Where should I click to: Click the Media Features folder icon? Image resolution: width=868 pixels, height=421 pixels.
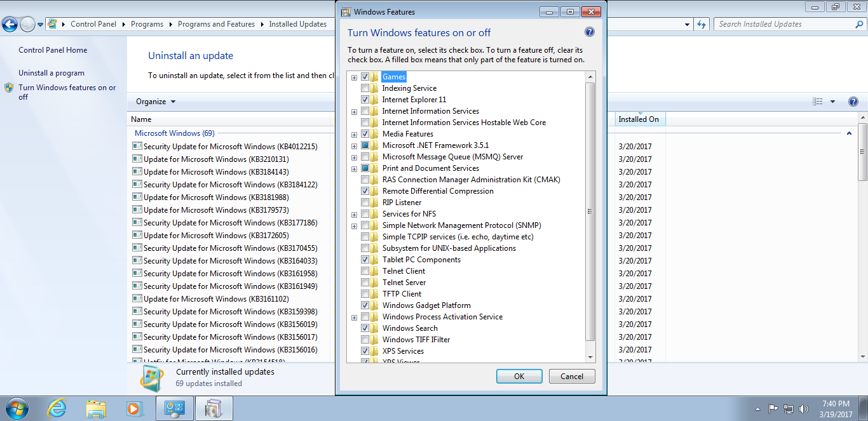pyautogui.click(x=374, y=134)
